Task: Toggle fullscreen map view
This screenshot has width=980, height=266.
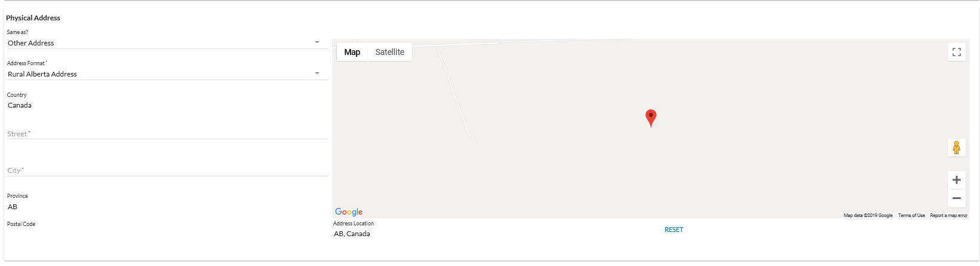Action: (956, 52)
